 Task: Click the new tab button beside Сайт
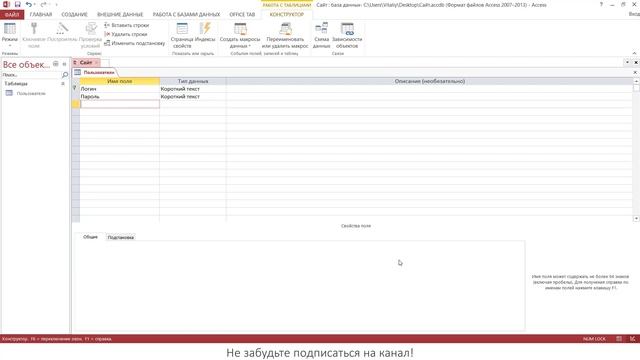[105, 62]
